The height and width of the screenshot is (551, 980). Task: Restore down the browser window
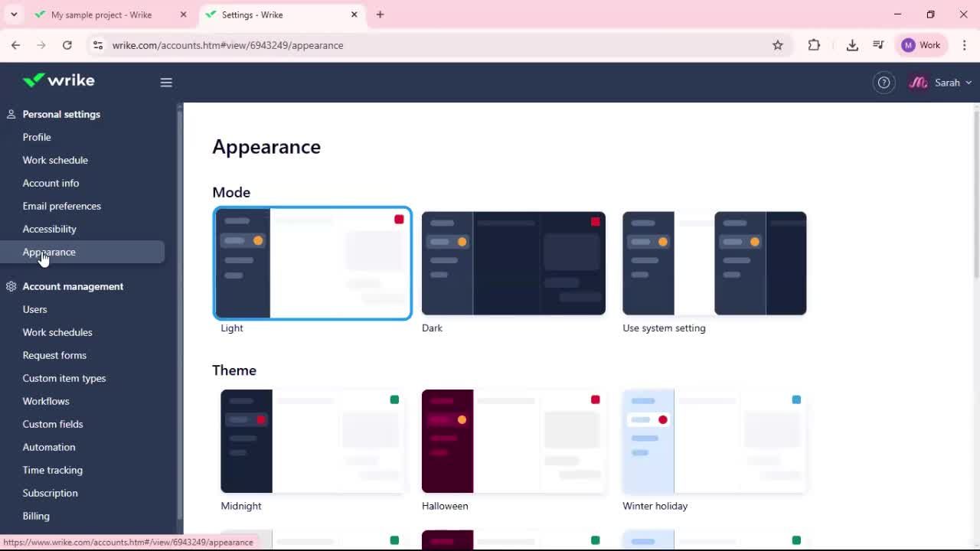coord(930,15)
